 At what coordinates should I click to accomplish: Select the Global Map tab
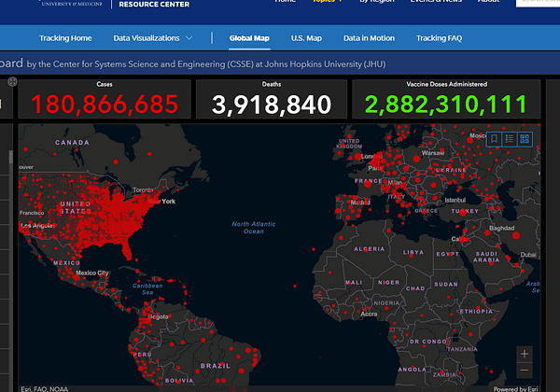tap(248, 38)
